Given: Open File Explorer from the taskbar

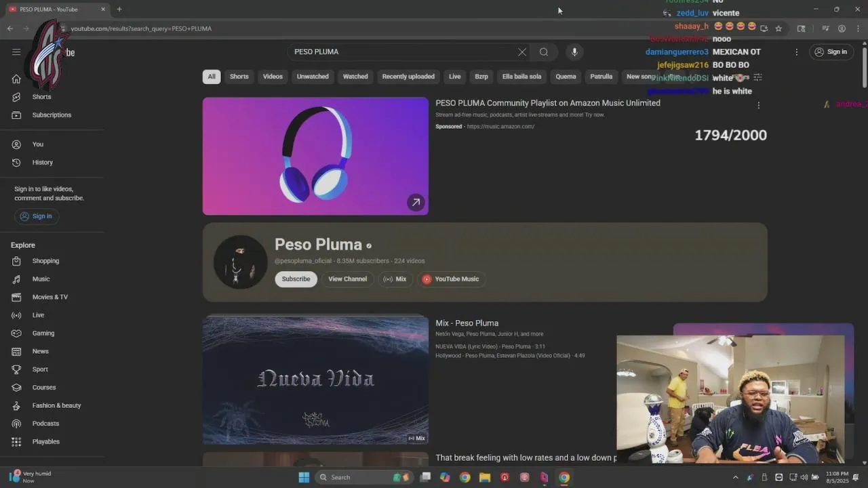Looking at the screenshot, I should click(485, 477).
